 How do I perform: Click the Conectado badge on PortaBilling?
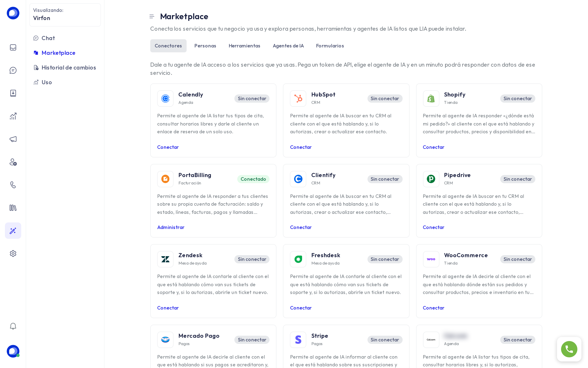[253, 179]
